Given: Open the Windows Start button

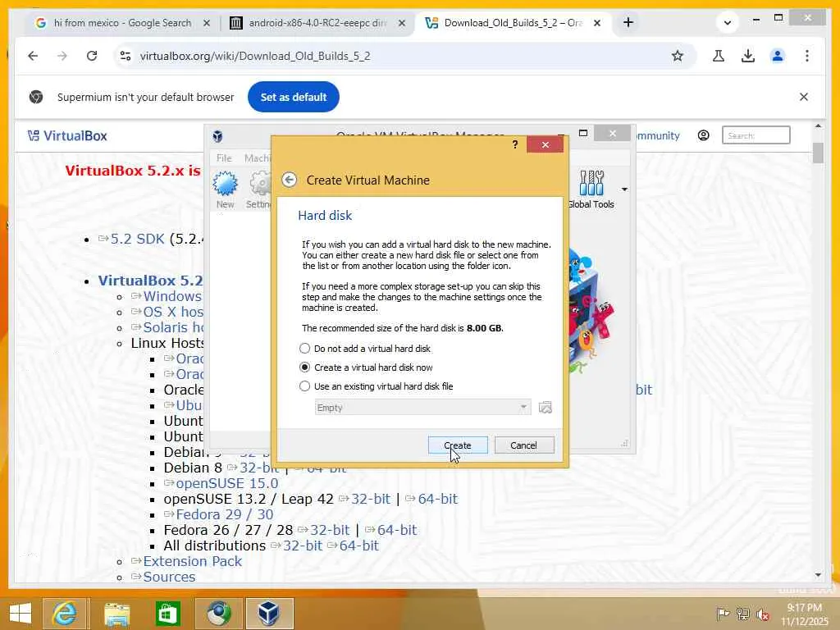Looking at the screenshot, I should pyautogui.click(x=21, y=614).
